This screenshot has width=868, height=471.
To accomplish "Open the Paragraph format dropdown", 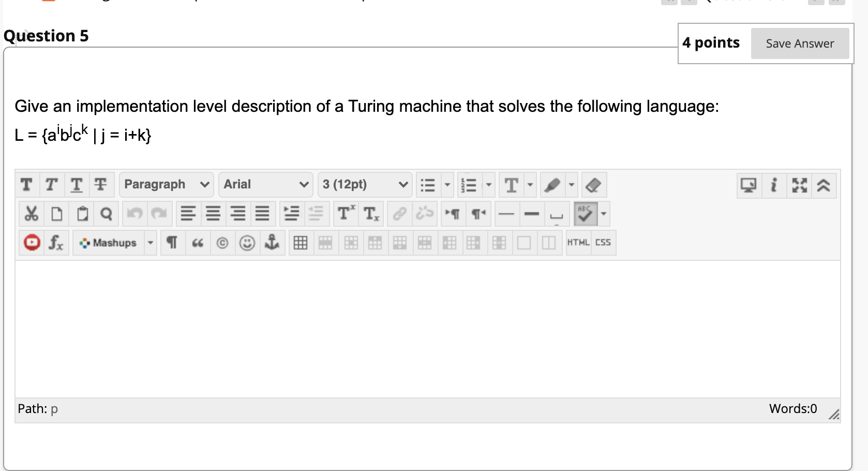I will [167, 185].
